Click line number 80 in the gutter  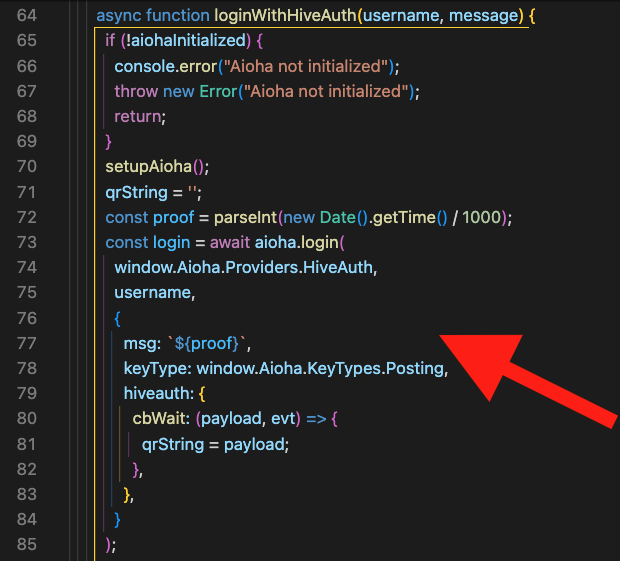pyautogui.click(x=27, y=418)
